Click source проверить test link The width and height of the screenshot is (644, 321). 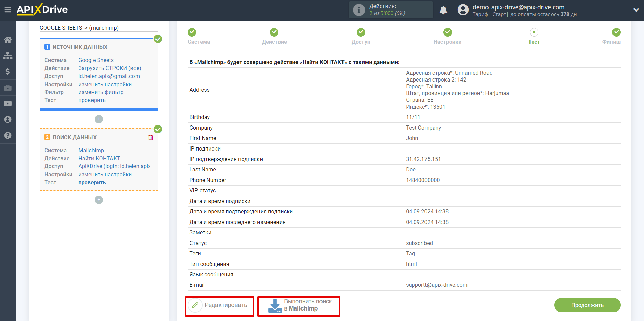[92, 100]
